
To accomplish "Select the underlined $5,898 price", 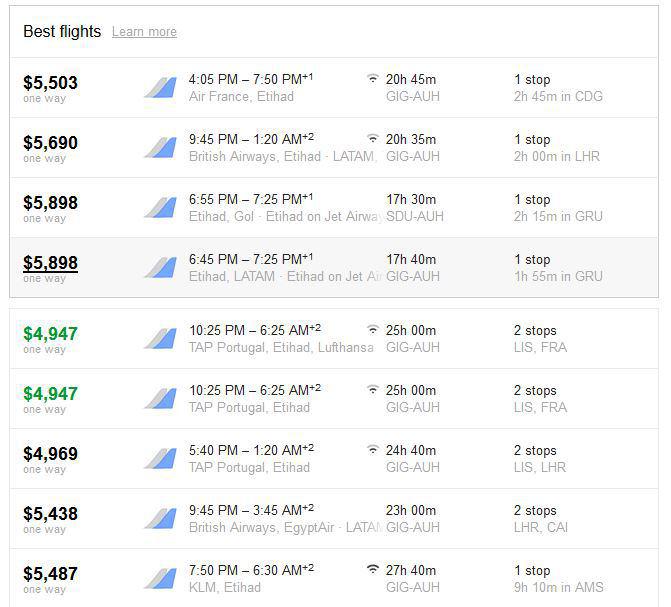I will (50, 263).
